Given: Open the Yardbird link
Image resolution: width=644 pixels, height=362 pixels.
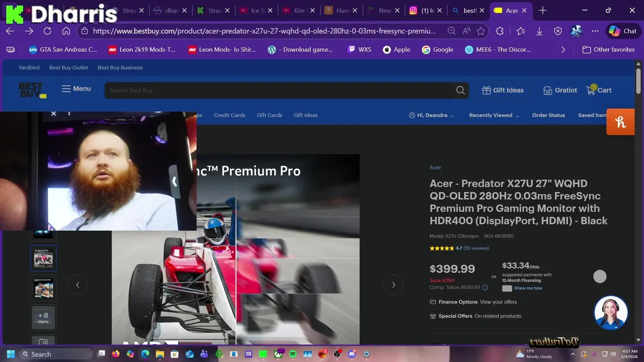Looking at the screenshot, I should (x=29, y=67).
